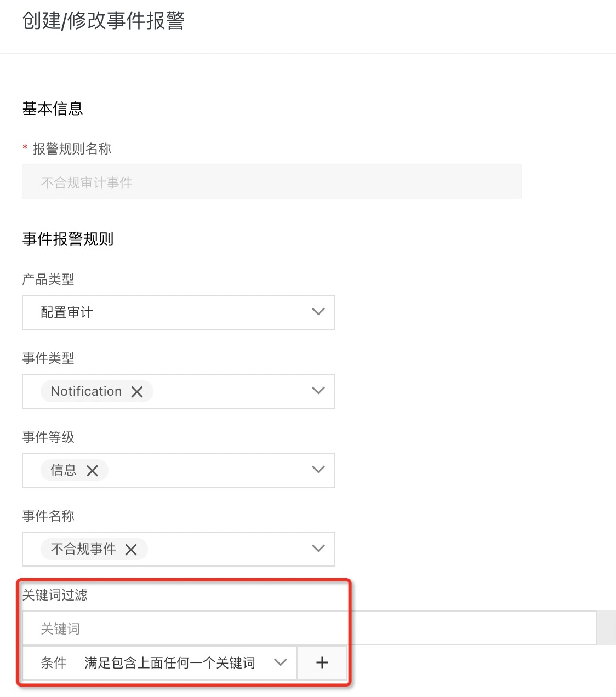Expand the 事件等级 dropdown chevron

click(318, 470)
